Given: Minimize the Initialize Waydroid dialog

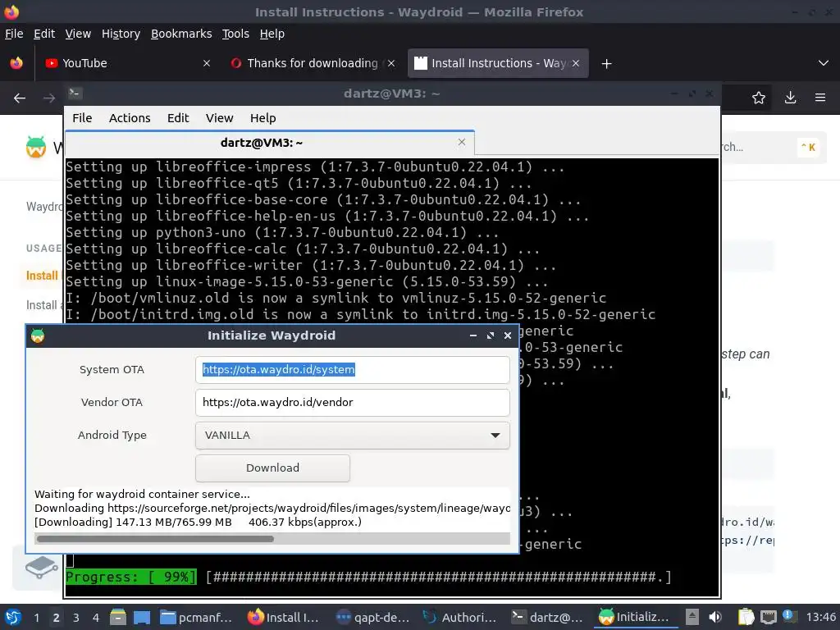Looking at the screenshot, I should pyautogui.click(x=473, y=336).
